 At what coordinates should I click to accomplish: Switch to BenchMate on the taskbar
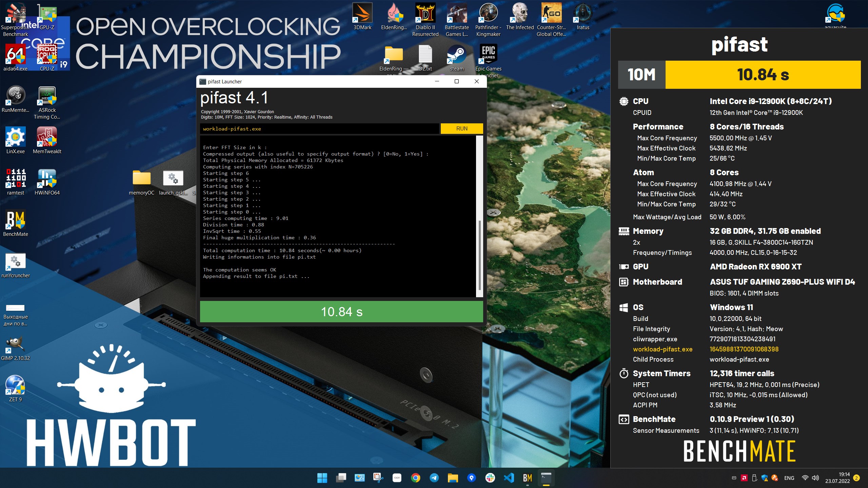pyautogui.click(x=527, y=478)
